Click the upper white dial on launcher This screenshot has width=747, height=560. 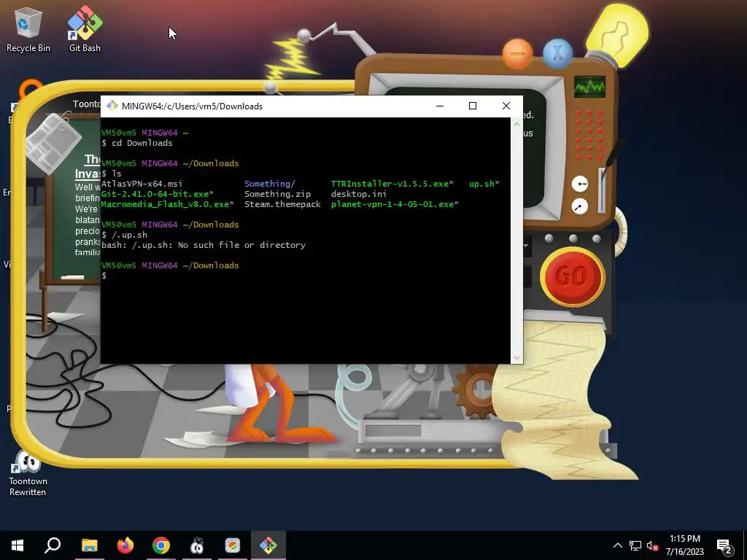pyautogui.click(x=580, y=184)
